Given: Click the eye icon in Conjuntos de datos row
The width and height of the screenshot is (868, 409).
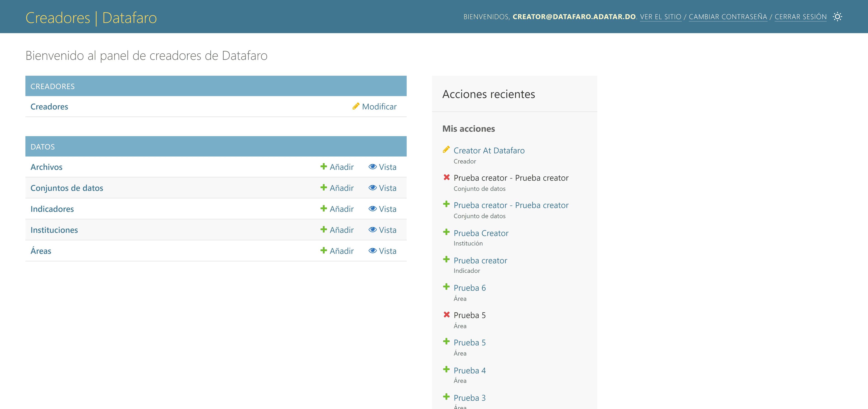Looking at the screenshot, I should (372, 188).
